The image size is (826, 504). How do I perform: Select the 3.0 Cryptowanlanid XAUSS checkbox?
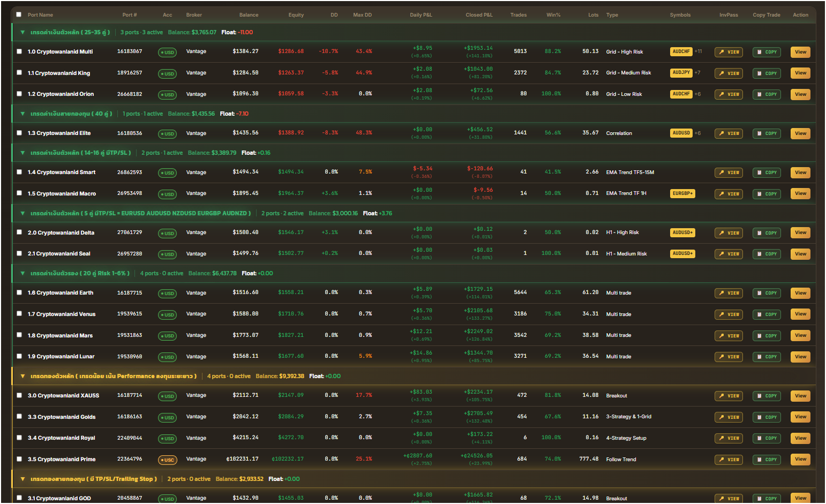[x=19, y=395]
